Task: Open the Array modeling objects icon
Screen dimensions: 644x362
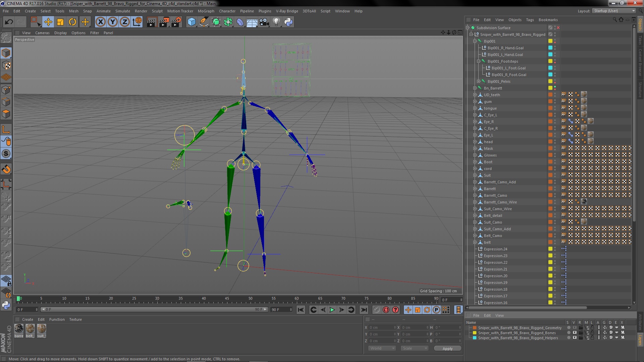Action: [228, 22]
